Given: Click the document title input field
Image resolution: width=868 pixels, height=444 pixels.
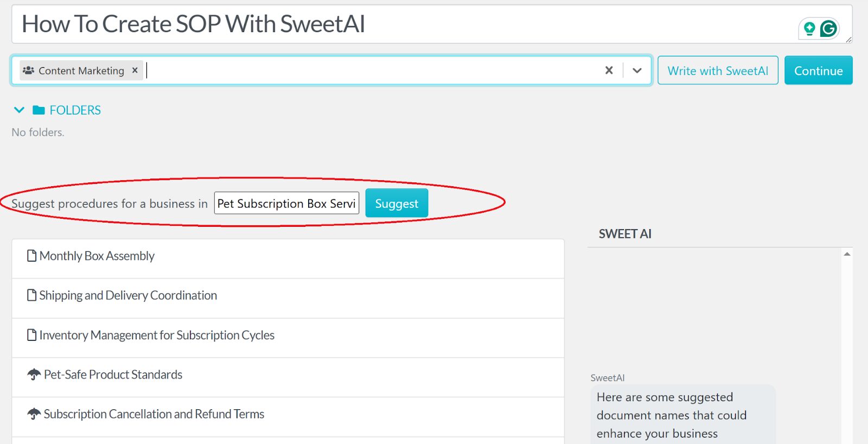Looking at the screenshot, I should [x=217, y=24].
